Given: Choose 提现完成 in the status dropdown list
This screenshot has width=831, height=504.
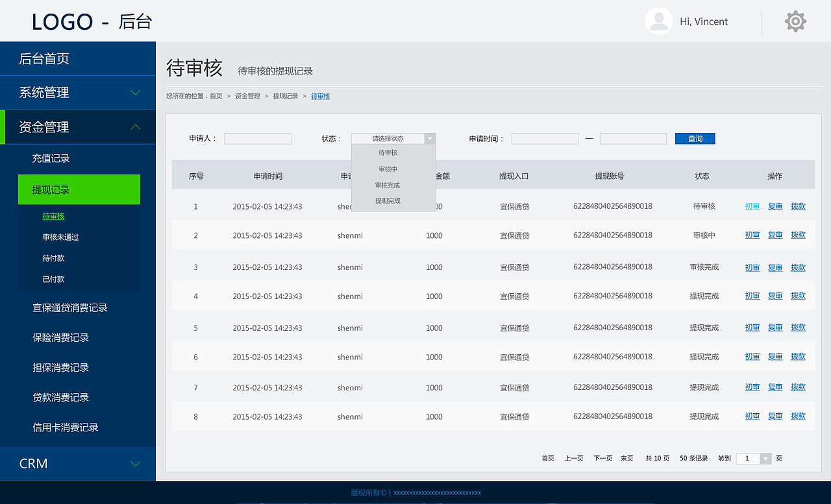Looking at the screenshot, I should pyautogui.click(x=388, y=201).
